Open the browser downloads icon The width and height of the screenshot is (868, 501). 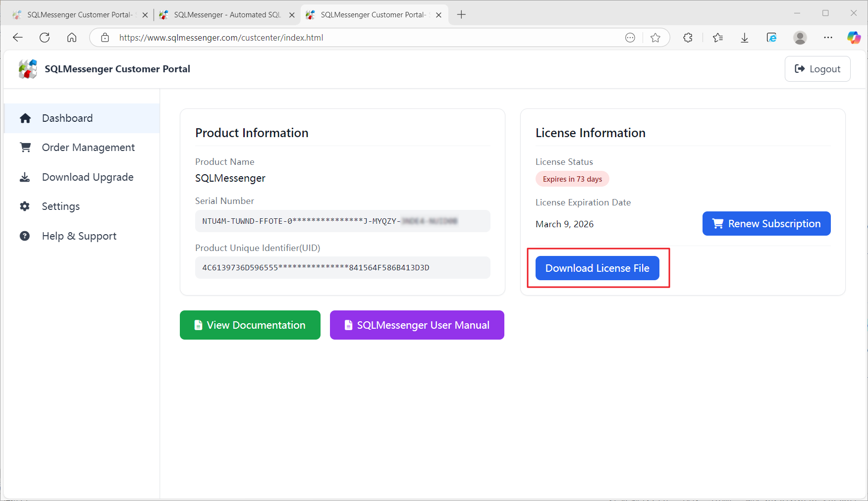pyautogui.click(x=744, y=38)
